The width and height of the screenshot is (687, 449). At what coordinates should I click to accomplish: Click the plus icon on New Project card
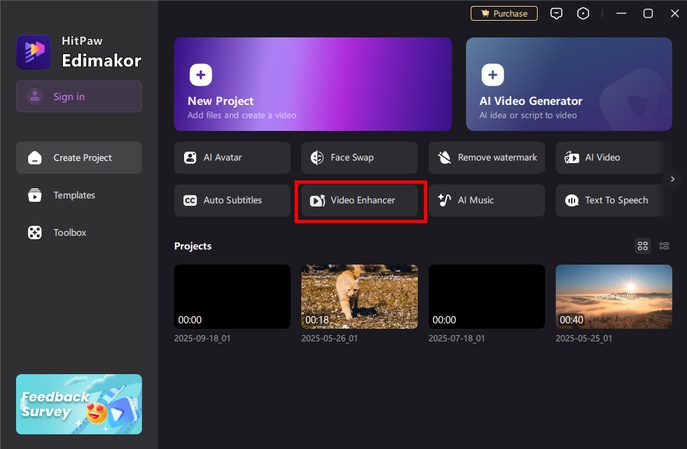coord(201,75)
